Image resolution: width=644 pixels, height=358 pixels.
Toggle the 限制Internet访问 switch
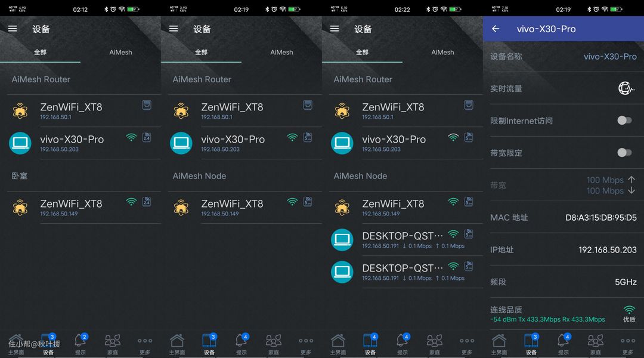tap(624, 121)
